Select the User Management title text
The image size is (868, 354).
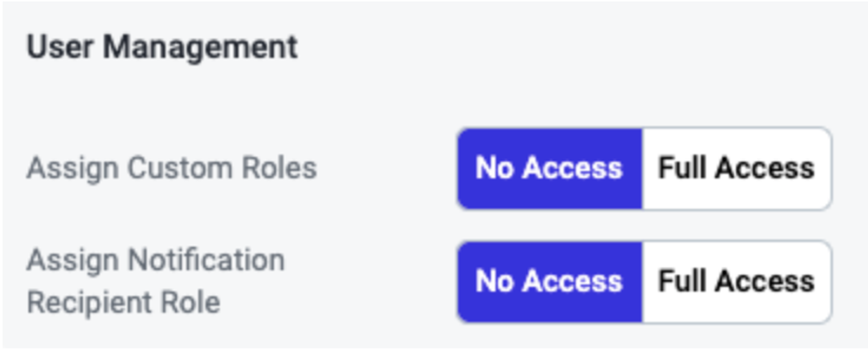tap(162, 47)
